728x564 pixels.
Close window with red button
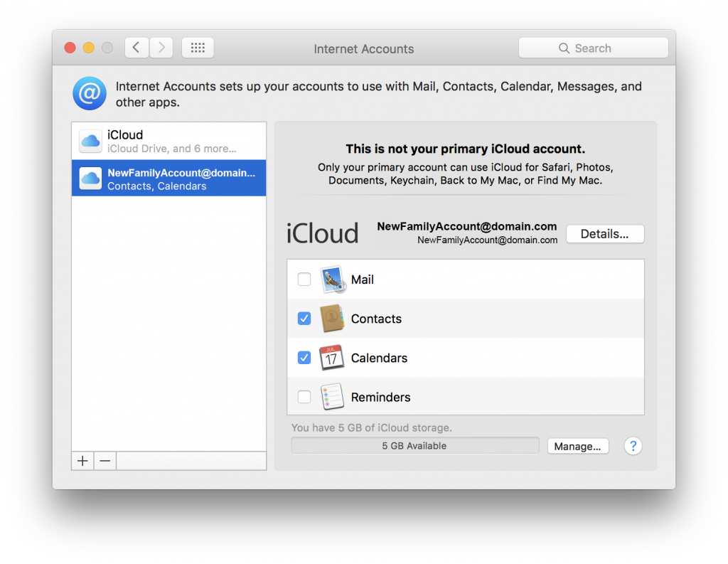[70, 48]
